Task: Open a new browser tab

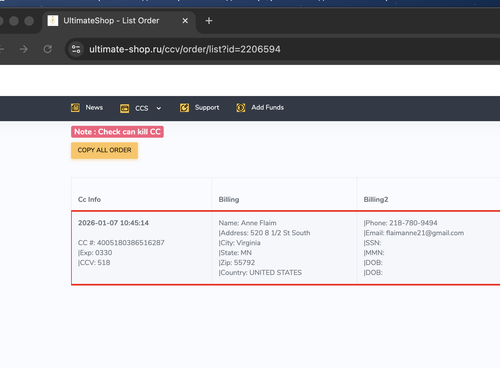Action: 209,21
